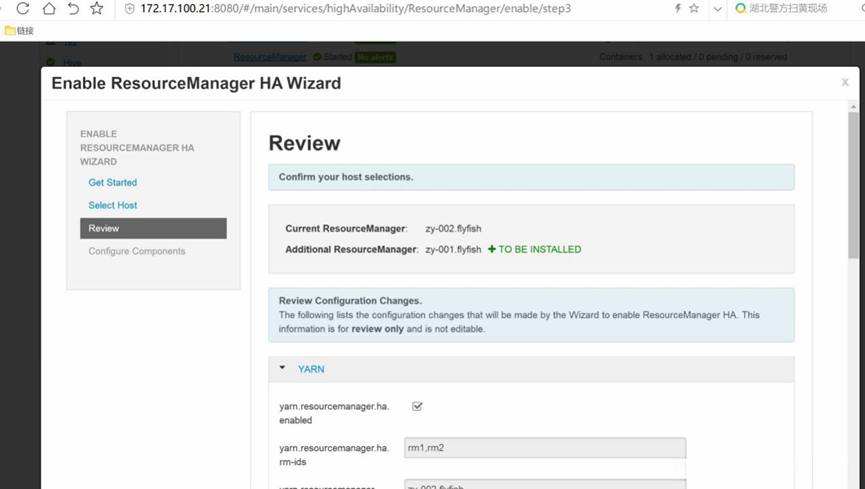Click zy-001.flyfish additional ResourceManager host
The width and height of the screenshot is (865, 489).
pos(453,249)
